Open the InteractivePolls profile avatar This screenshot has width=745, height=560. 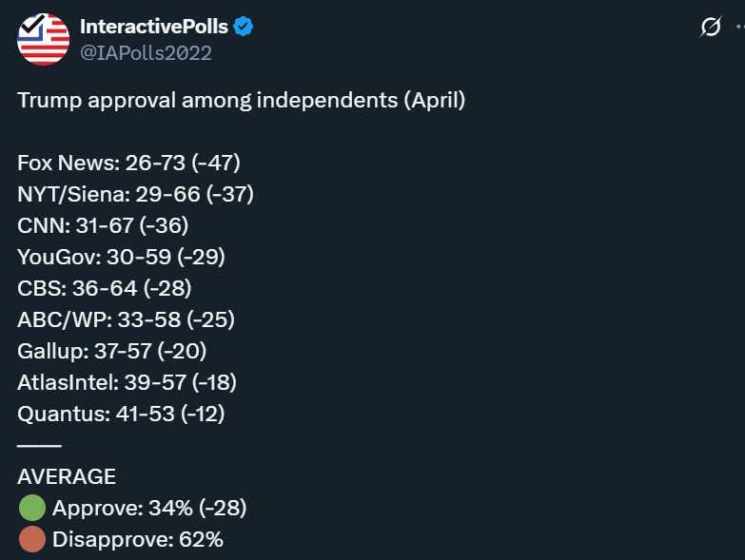click(43, 39)
